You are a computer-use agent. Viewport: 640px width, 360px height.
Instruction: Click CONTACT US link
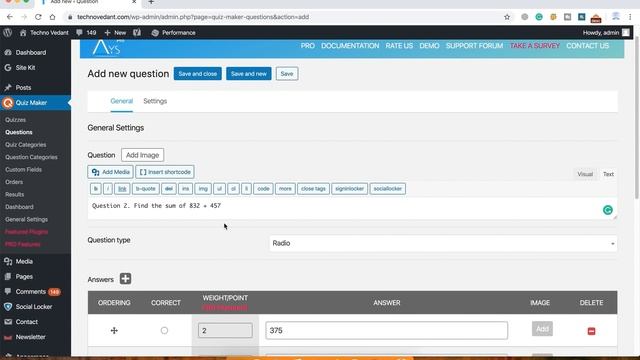click(587, 46)
